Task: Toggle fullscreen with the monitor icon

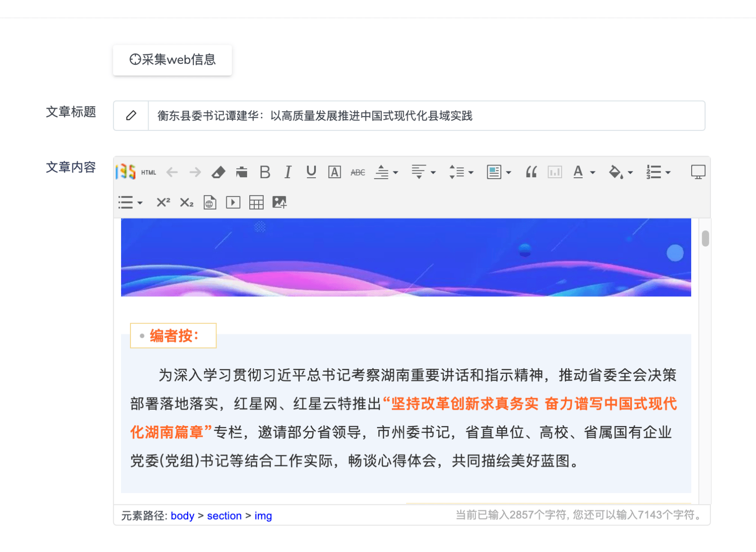Action: pos(698,172)
